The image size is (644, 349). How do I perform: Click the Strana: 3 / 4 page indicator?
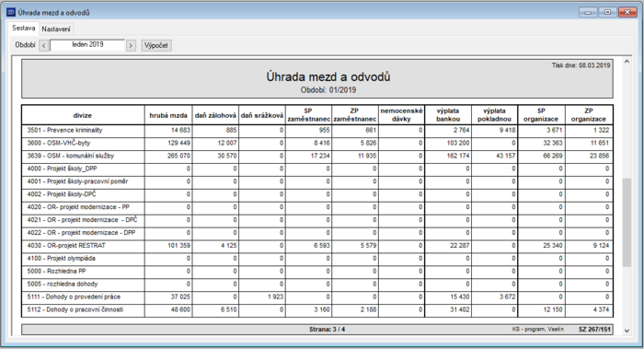point(327,330)
